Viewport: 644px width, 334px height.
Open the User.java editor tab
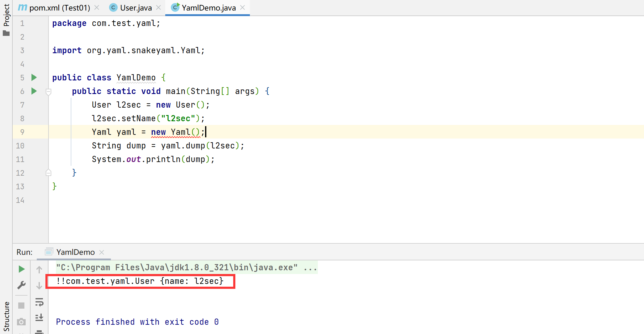pos(136,8)
